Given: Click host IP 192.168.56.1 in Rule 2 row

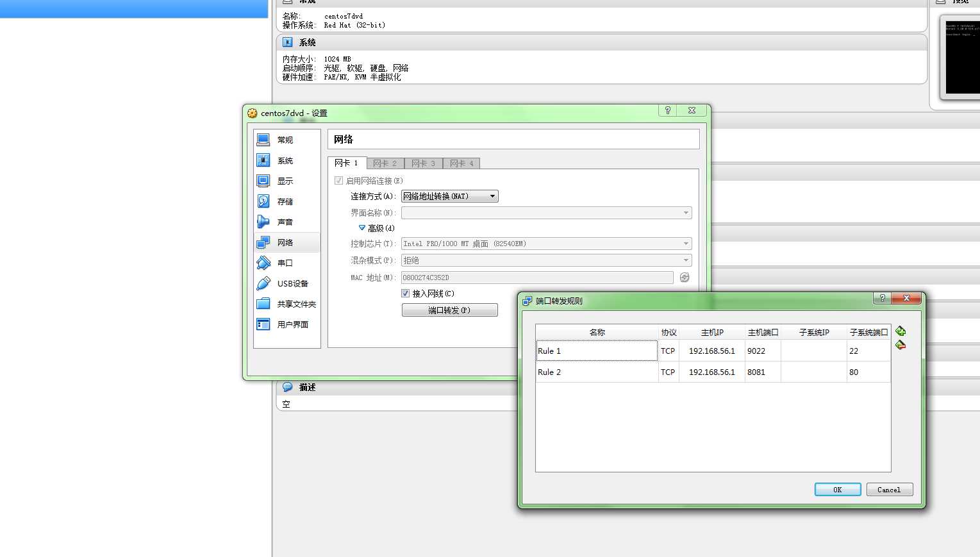Looking at the screenshot, I should (x=712, y=372).
